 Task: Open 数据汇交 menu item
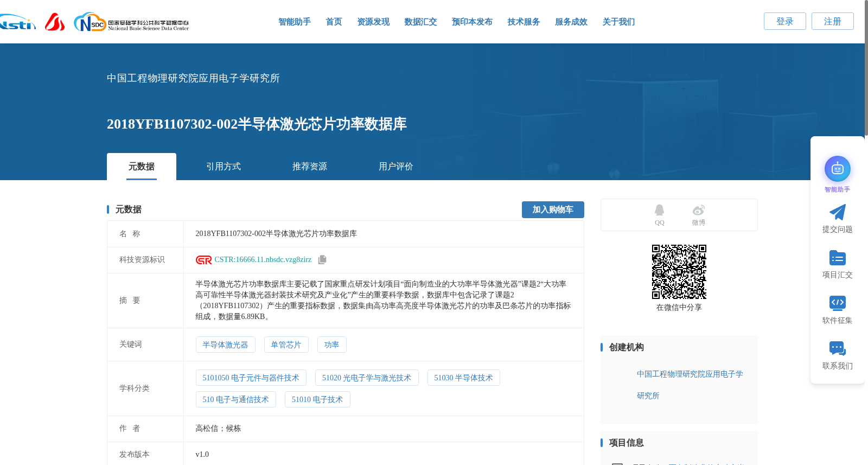click(420, 22)
